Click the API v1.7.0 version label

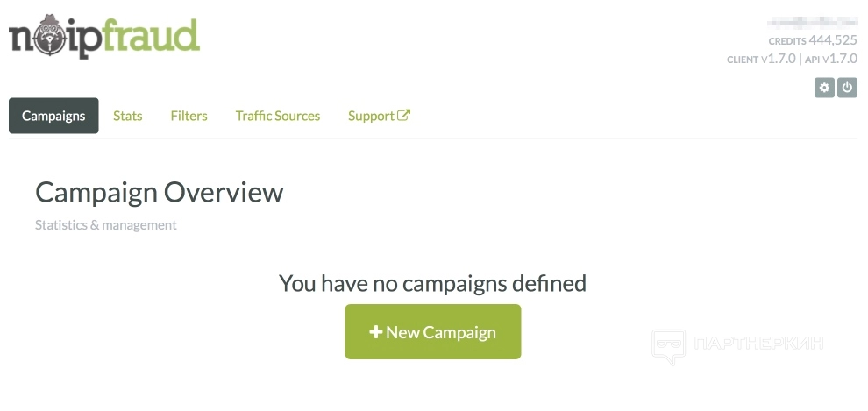pyautogui.click(x=832, y=59)
